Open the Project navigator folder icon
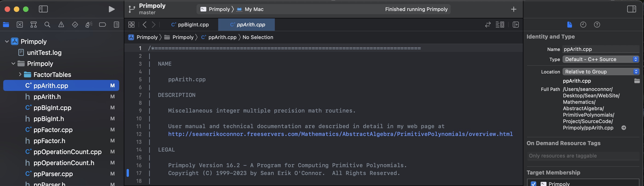The image size is (644, 186). tap(6, 25)
